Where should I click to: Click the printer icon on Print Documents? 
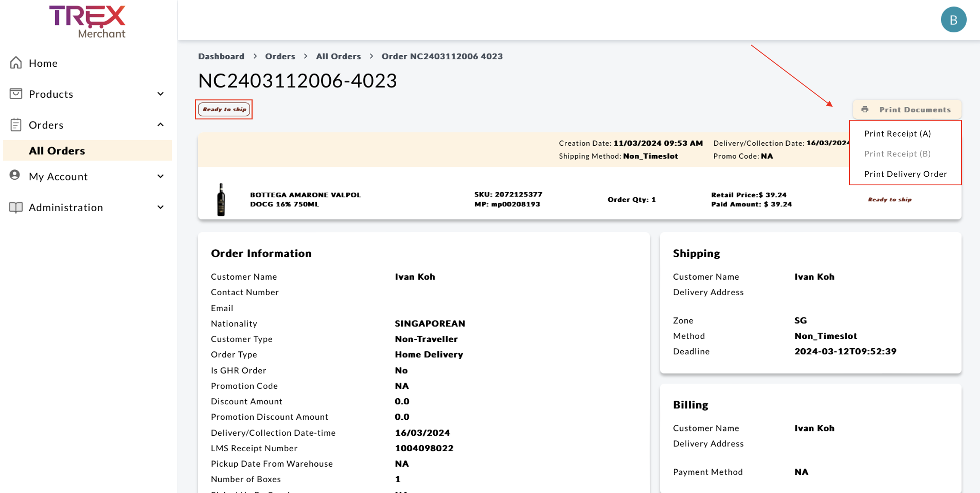(x=865, y=109)
